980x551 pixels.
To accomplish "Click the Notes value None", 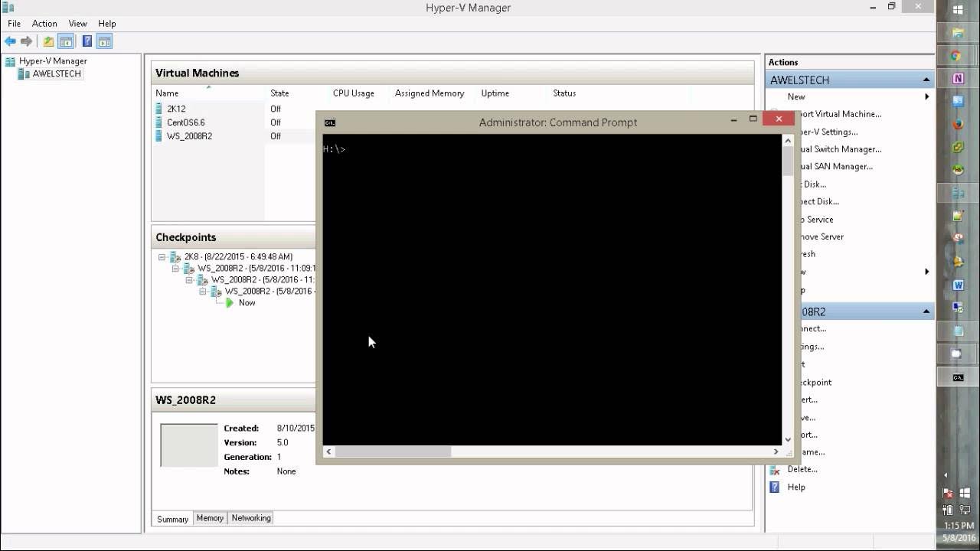I will tap(286, 471).
